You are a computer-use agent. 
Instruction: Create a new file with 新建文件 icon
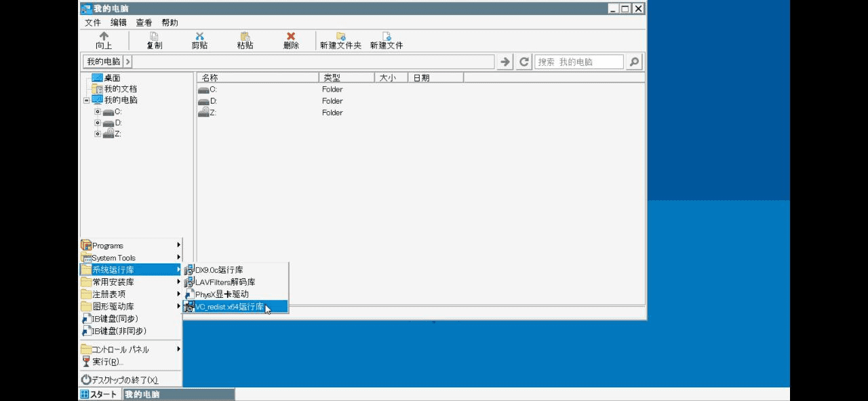pyautogui.click(x=387, y=37)
